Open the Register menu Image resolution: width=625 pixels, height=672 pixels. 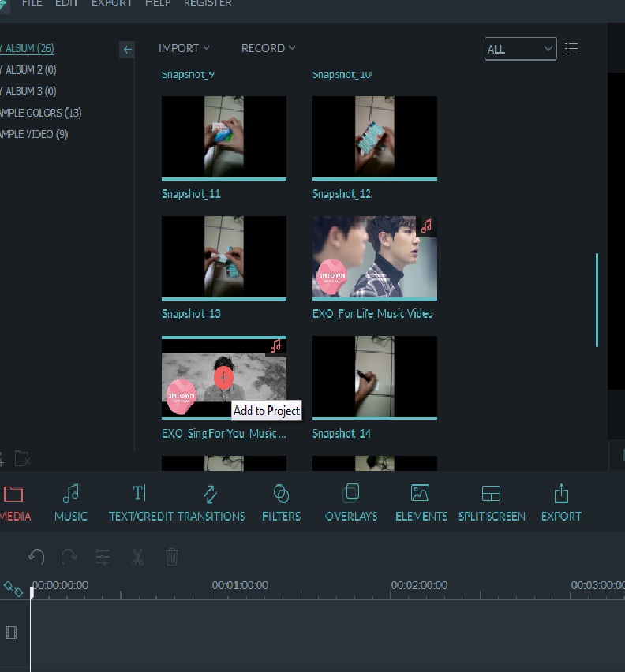click(208, 3)
